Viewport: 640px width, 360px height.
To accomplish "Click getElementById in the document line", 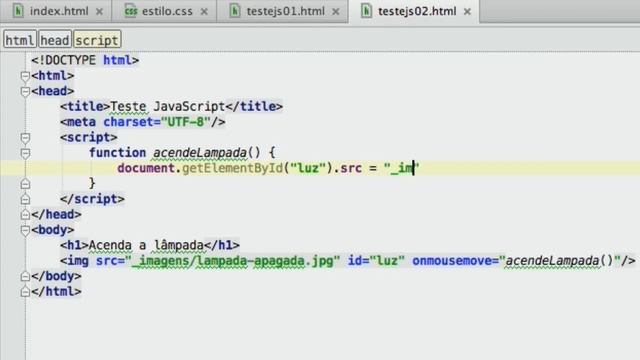I will click(x=232, y=168).
